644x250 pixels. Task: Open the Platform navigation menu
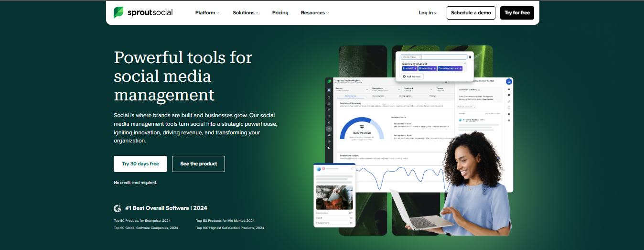pyautogui.click(x=207, y=13)
